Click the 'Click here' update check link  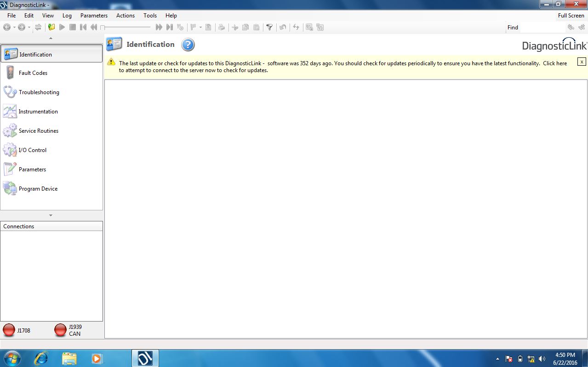point(555,63)
